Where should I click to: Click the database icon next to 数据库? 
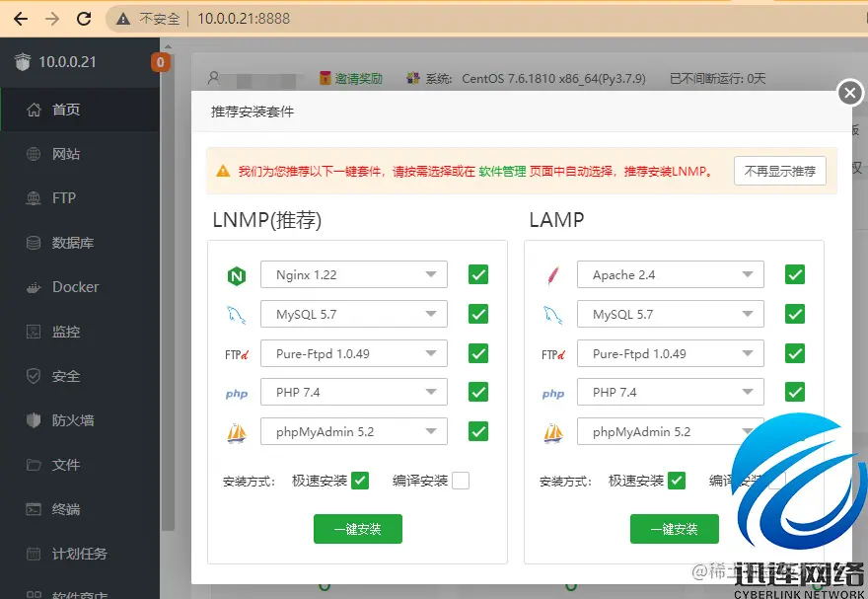coord(34,243)
